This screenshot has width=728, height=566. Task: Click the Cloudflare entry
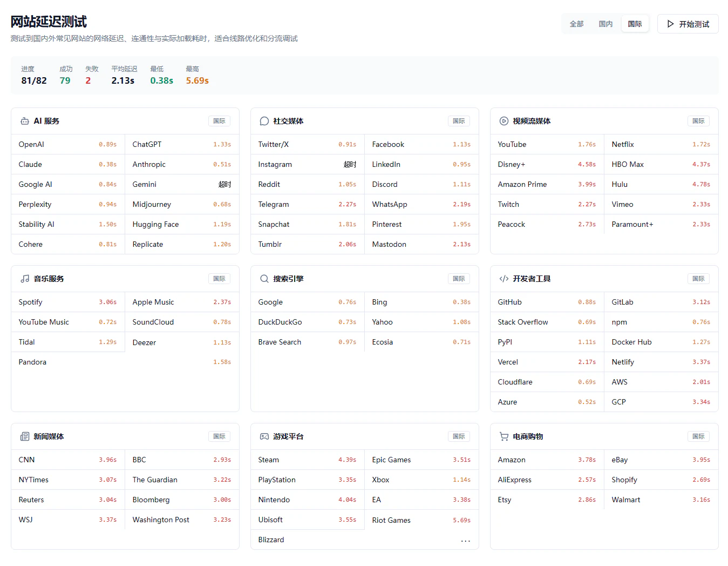click(x=547, y=382)
